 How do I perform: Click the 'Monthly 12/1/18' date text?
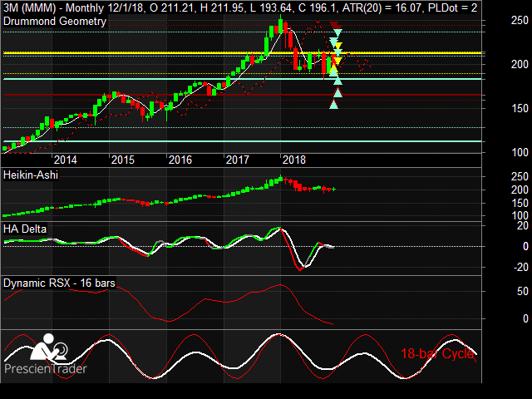click(104, 7)
